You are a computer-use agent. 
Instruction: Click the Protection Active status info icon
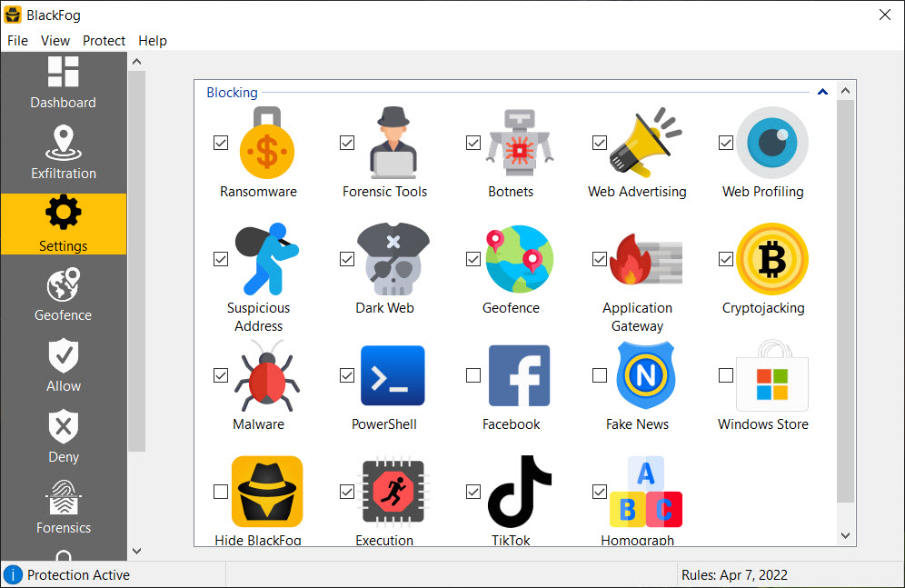[14, 574]
